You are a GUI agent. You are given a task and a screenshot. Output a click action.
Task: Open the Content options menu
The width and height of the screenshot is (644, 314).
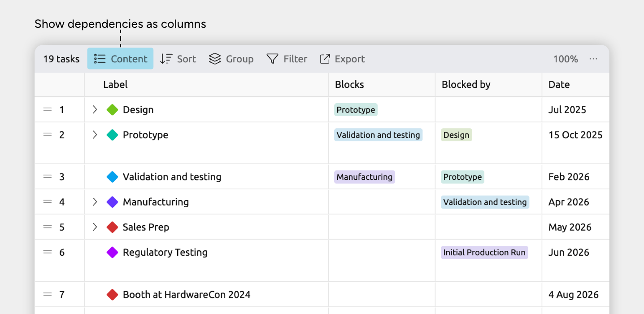(120, 59)
